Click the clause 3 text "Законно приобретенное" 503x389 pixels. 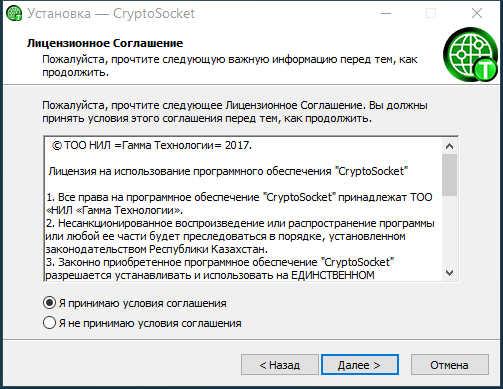tap(120, 262)
